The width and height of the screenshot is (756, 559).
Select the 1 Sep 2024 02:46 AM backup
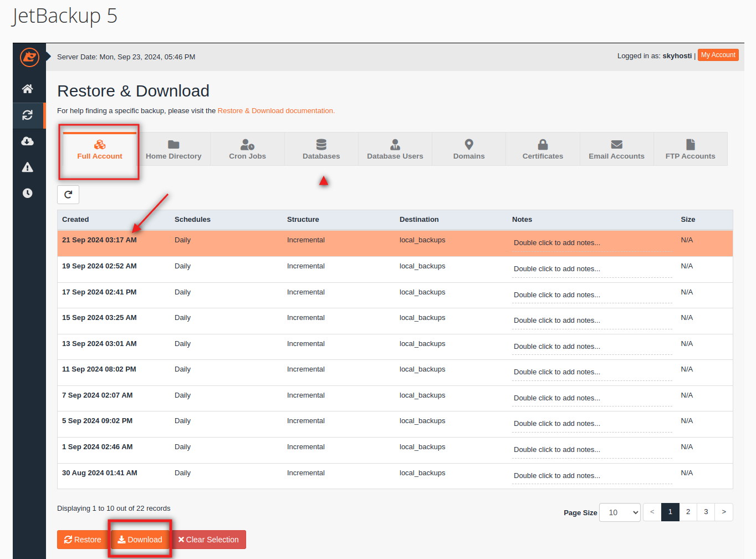(x=395, y=450)
